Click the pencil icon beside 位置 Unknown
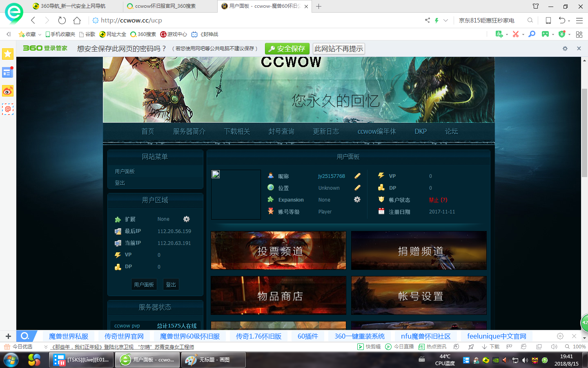 pos(357,188)
